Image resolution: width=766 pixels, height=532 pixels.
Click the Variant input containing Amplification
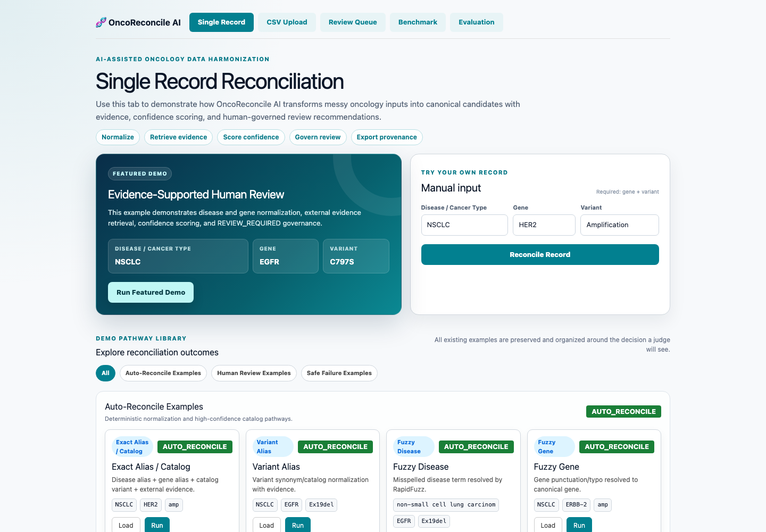620,225
